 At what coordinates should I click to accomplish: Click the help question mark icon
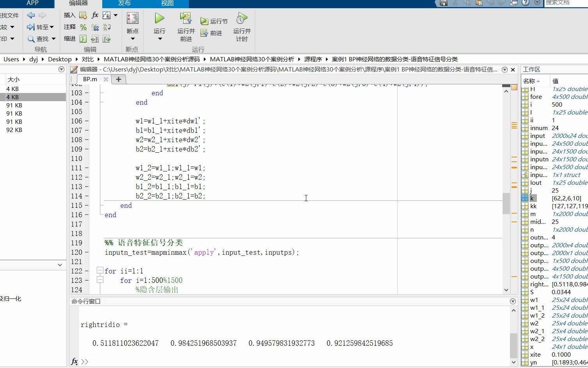526,3
